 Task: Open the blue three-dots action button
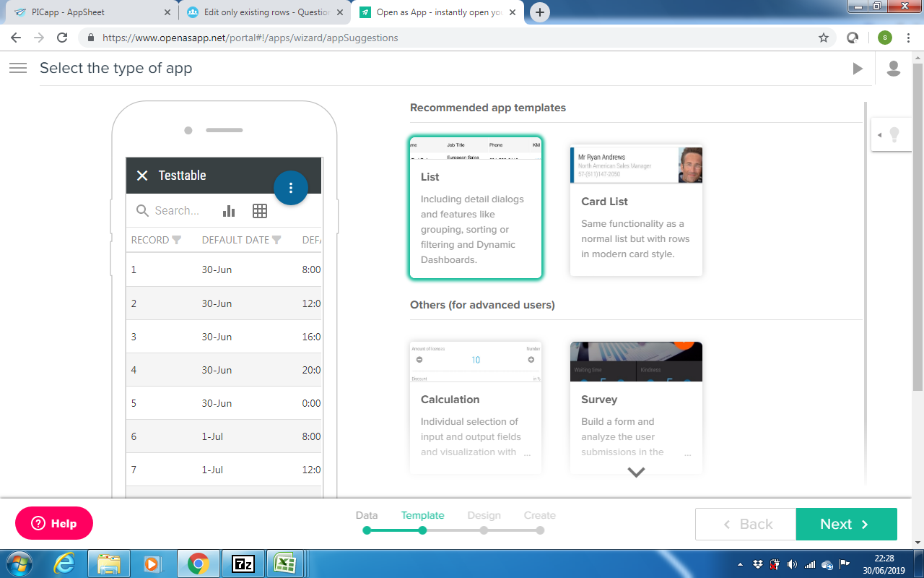pos(291,188)
